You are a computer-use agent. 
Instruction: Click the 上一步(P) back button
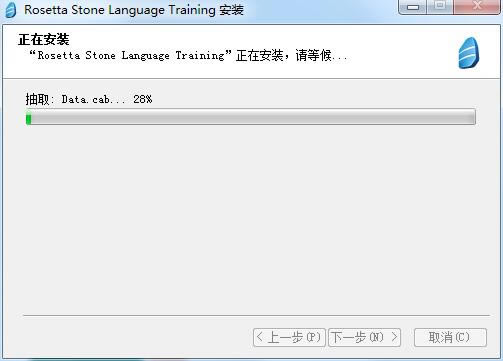[x=289, y=337]
